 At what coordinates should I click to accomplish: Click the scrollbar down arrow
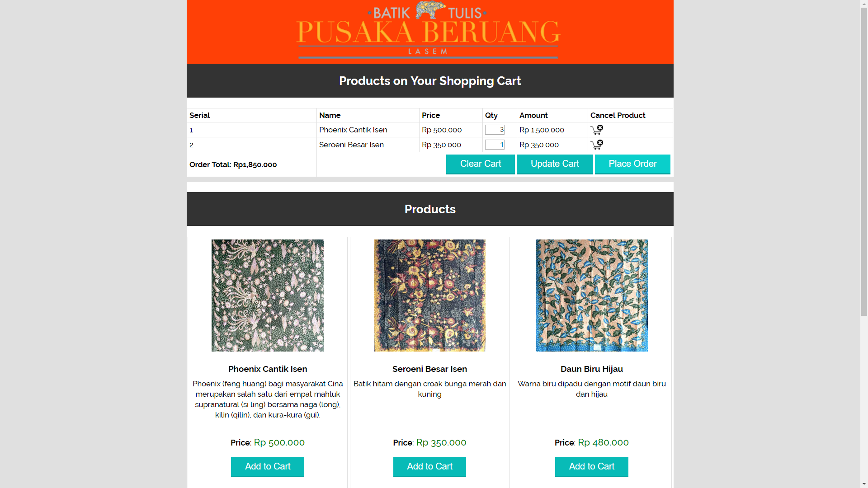coord(864,484)
